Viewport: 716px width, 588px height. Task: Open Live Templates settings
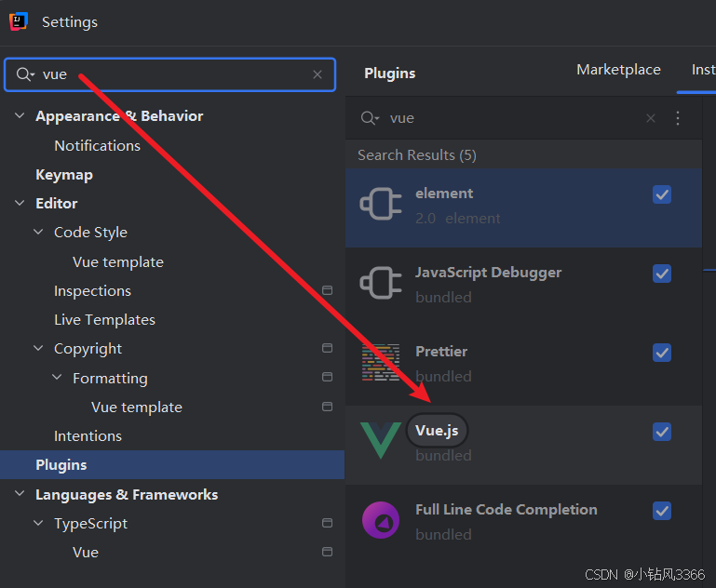point(104,320)
